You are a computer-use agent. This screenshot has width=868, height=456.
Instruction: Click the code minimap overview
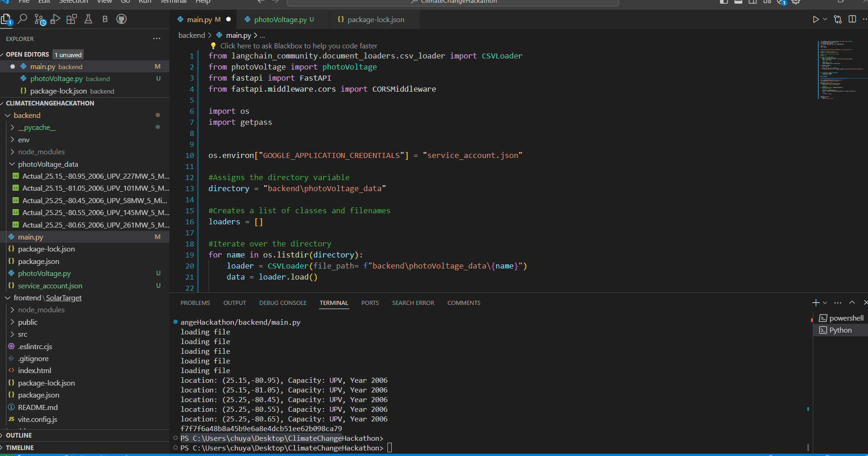click(x=836, y=69)
